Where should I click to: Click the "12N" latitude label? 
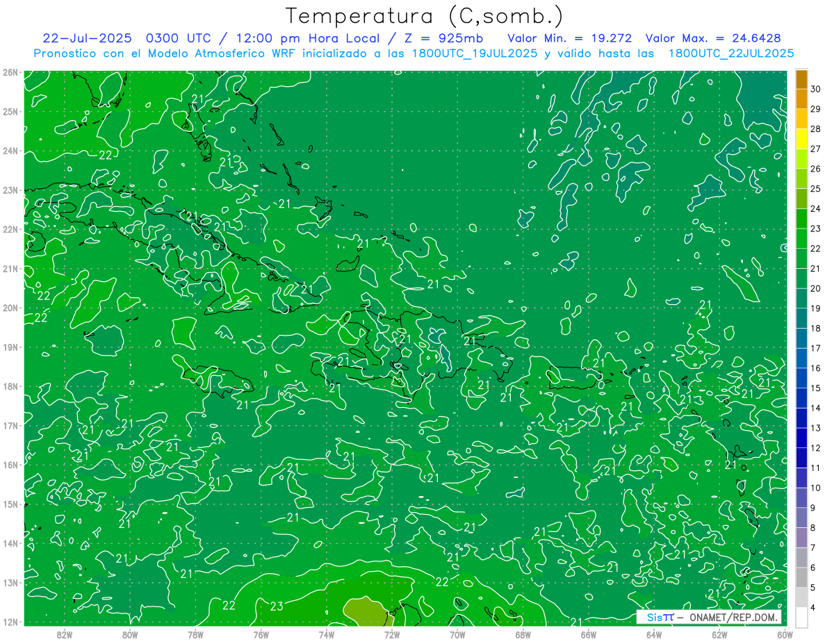tap(10, 622)
